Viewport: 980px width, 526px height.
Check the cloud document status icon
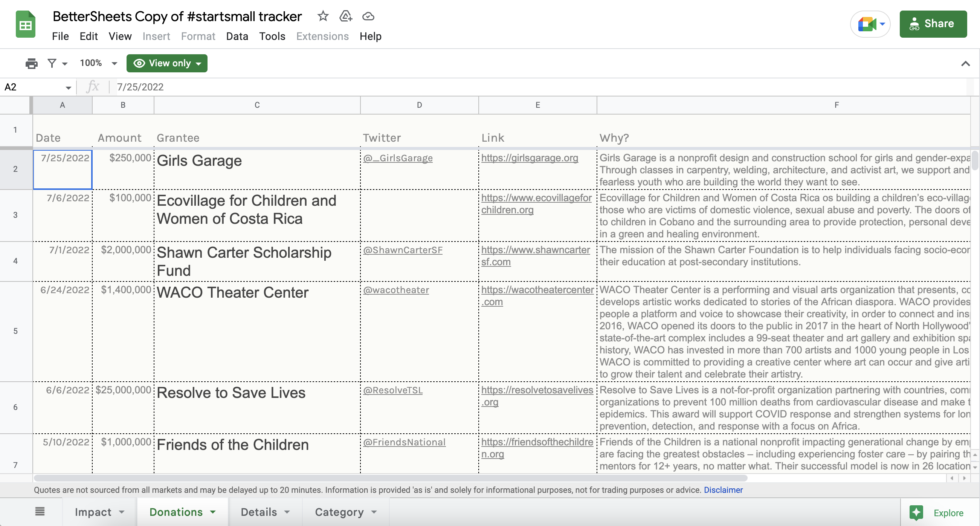click(368, 16)
